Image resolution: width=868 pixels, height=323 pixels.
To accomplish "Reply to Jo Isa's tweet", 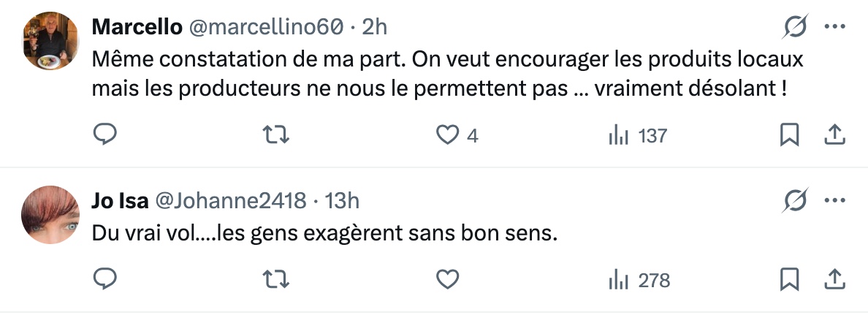I will 106,279.
